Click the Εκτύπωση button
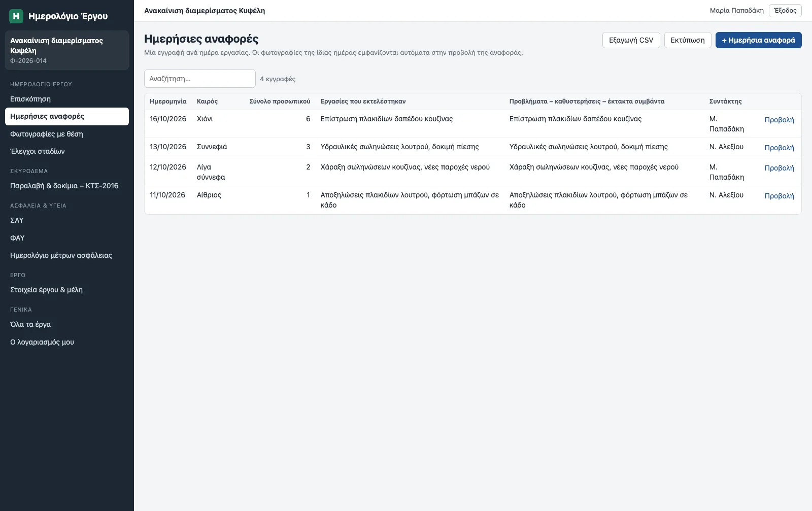Image resolution: width=812 pixels, height=511 pixels. point(688,40)
